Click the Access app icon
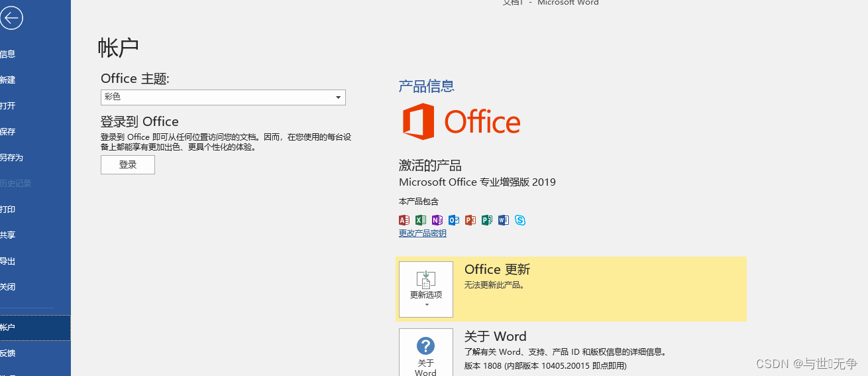868x376 pixels. pyautogui.click(x=404, y=220)
